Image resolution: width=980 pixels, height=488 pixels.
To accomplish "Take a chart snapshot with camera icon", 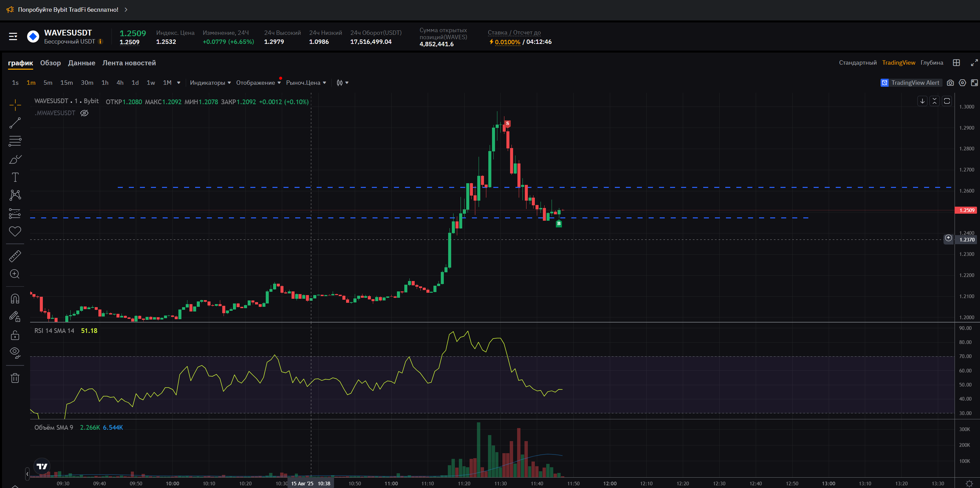I will [950, 83].
